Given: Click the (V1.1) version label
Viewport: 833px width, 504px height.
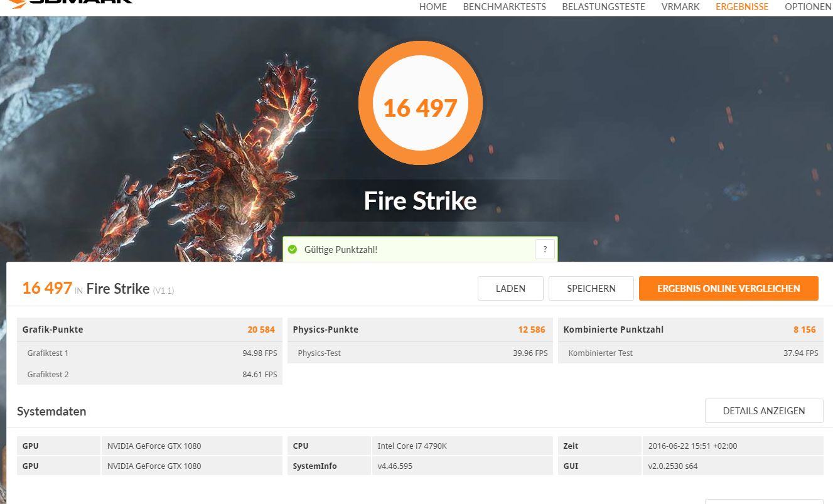Looking at the screenshot, I should (x=163, y=291).
